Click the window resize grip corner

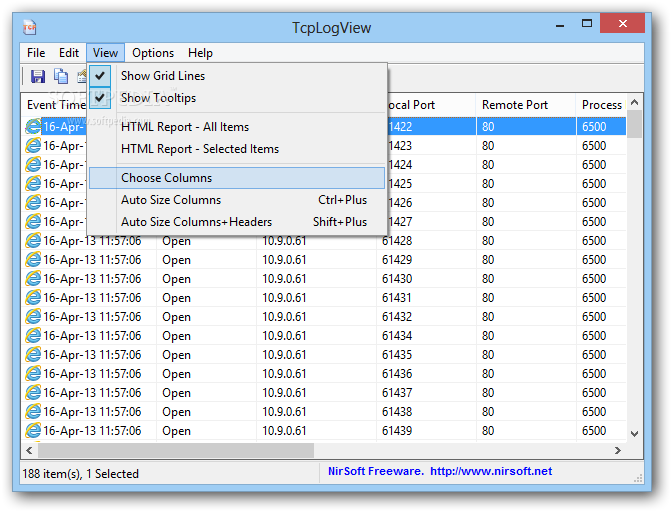pyautogui.click(x=638, y=479)
